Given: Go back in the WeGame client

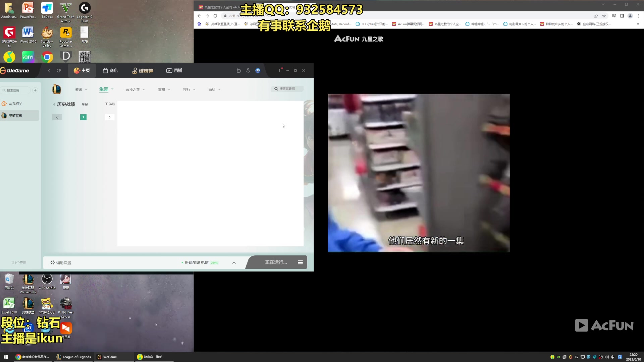Looking at the screenshot, I should tap(49, 71).
